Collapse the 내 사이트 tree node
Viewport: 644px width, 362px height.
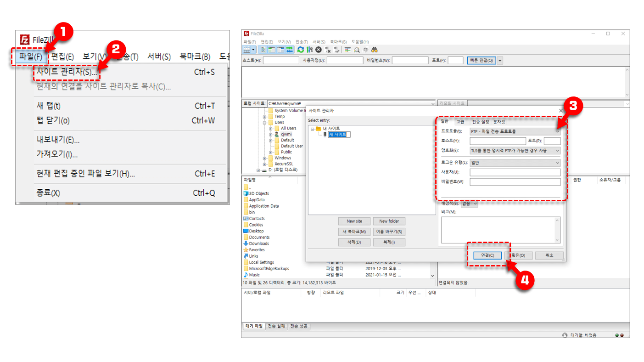coord(313,129)
